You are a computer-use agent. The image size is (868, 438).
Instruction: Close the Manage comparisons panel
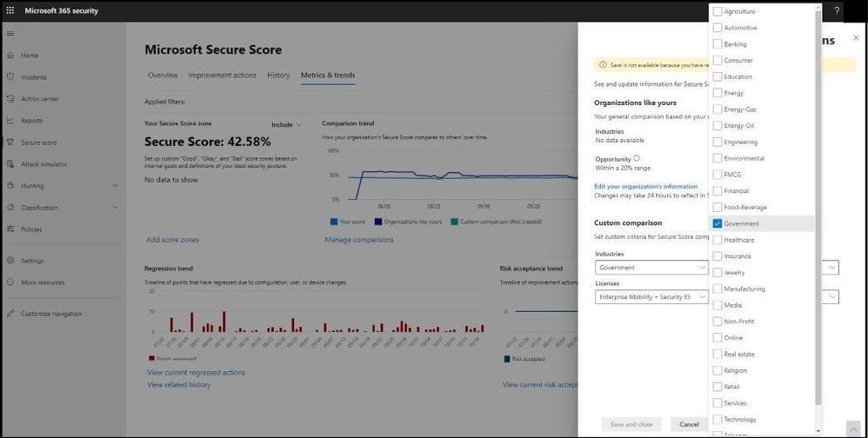[856, 37]
